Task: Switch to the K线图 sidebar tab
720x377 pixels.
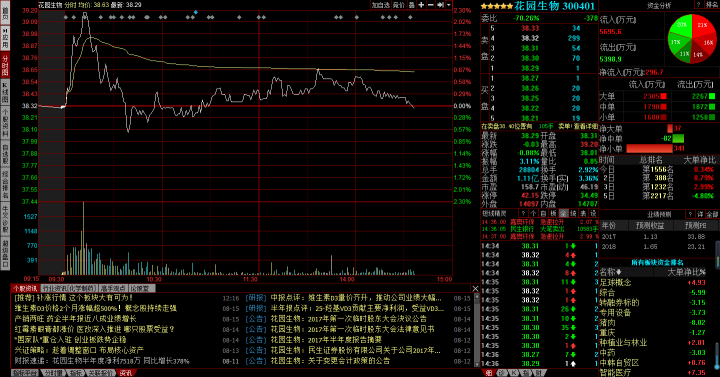Action: 5,92
